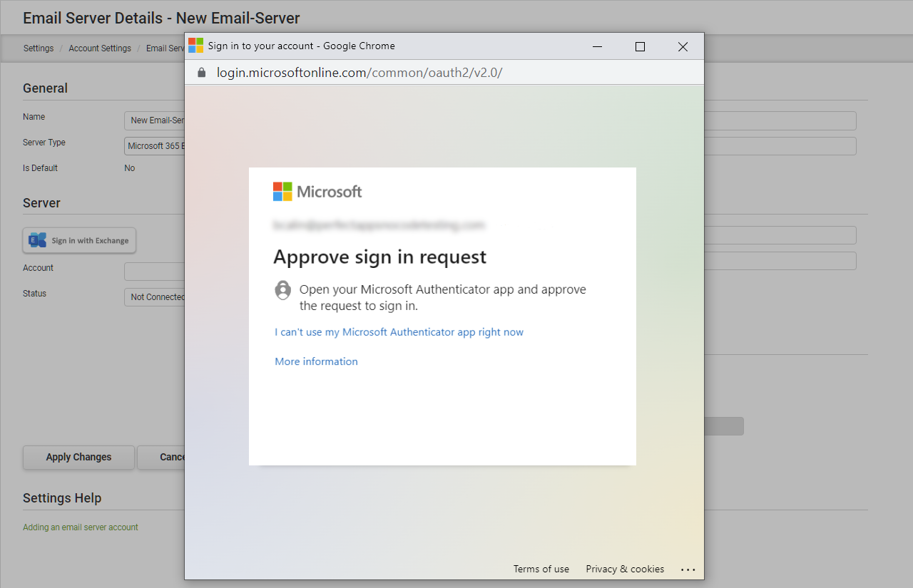
Task: Minimize the sign-in popup window
Action: [x=597, y=46]
